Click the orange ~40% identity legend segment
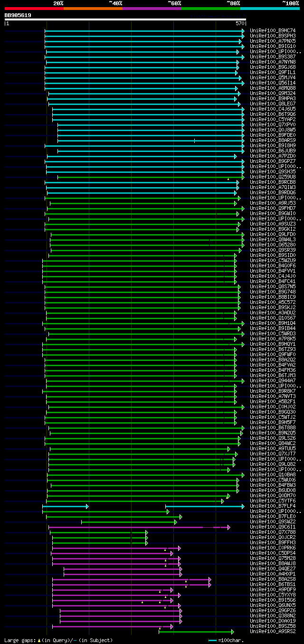This screenshot has width=304, height=644. pos(93,9)
